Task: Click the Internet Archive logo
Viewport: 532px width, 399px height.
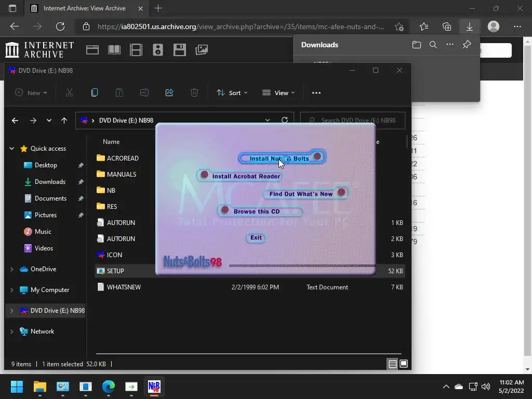Action: (x=39, y=50)
